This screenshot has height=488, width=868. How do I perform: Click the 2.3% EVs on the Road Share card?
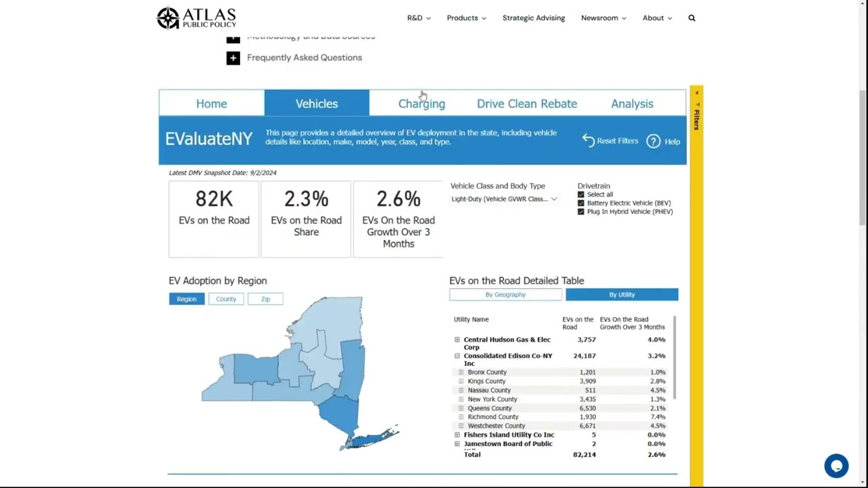(306, 219)
